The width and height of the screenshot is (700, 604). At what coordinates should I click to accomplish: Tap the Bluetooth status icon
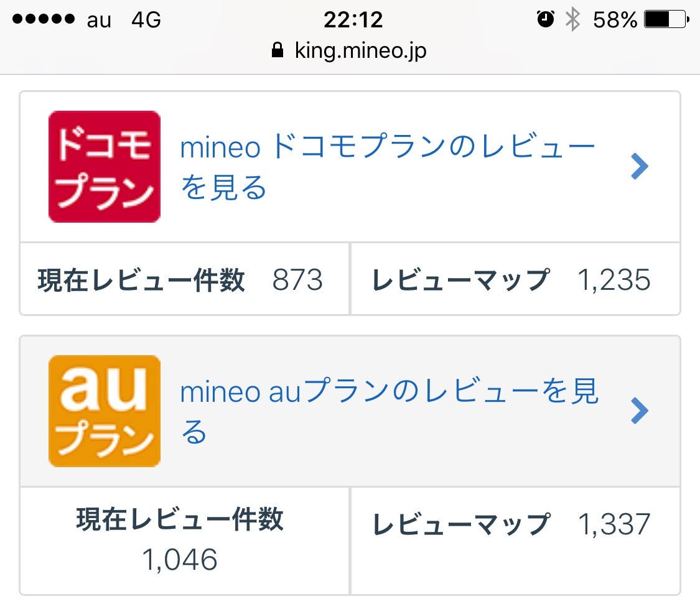tap(572, 20)
